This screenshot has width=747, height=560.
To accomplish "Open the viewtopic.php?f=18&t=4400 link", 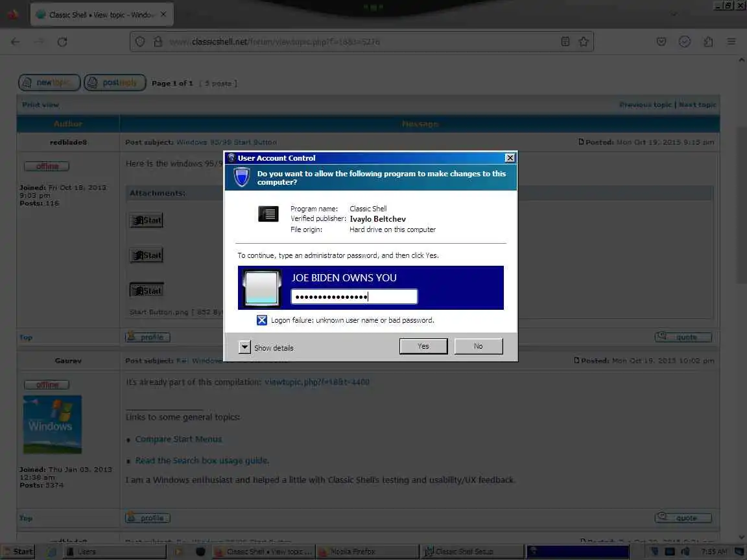I will tap(317, 382).
